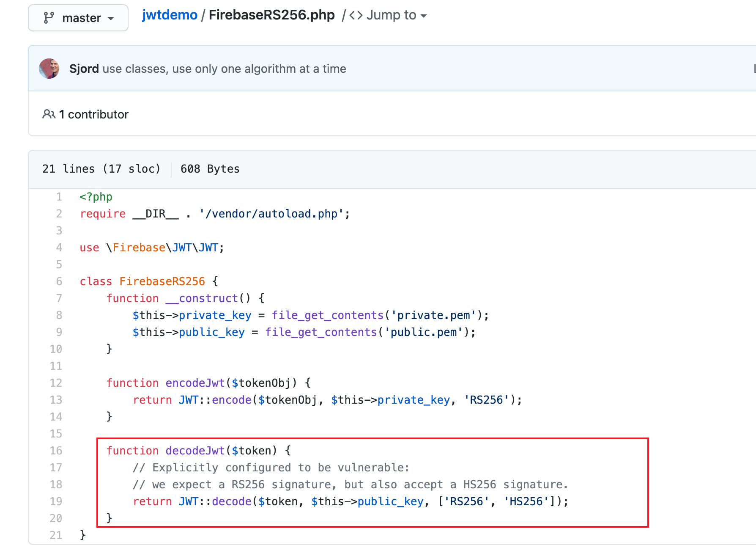Image resolution: width=756 pixels, height=556 pixels.
Task: Click the 'decodeJwt' function name
Action: point(195,451)
